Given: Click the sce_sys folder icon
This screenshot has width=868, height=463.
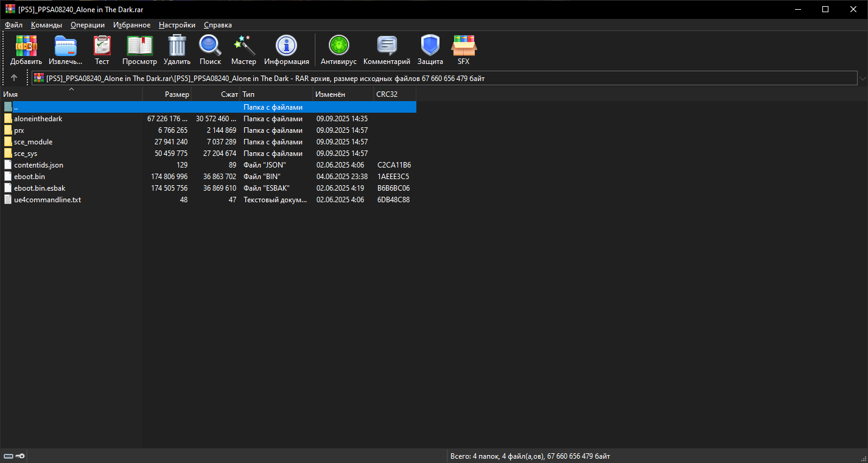Looking at the screenshot, I should [x=8, y=154].
